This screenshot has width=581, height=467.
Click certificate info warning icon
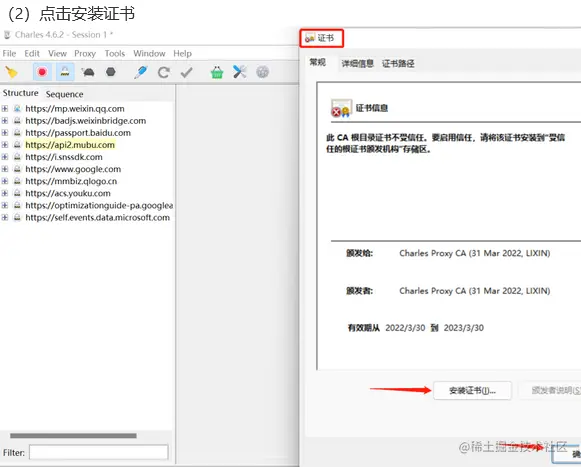(341, 108)
